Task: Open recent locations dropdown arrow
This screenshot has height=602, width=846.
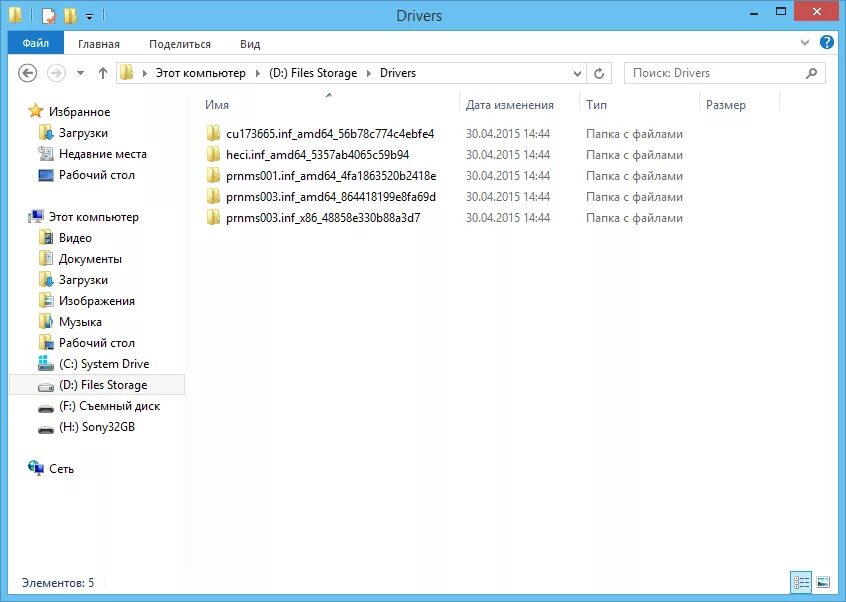Action: (80, 73)
